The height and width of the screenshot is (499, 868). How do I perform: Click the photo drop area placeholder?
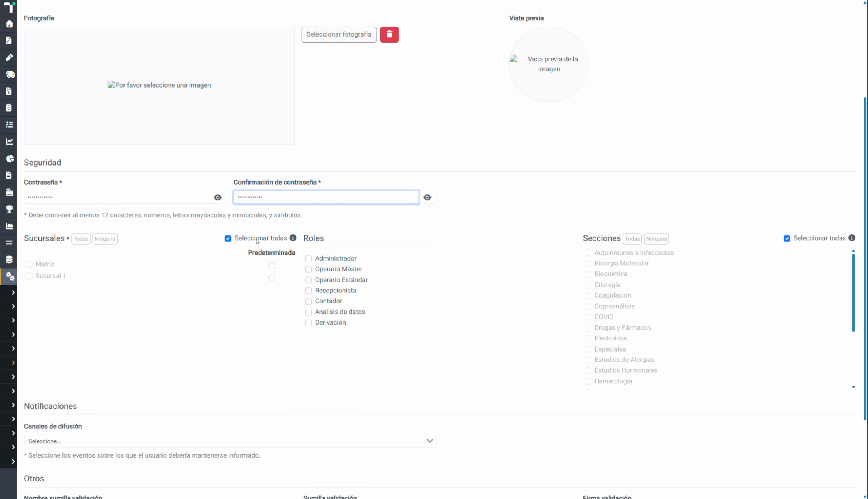[x=159, y=85]
